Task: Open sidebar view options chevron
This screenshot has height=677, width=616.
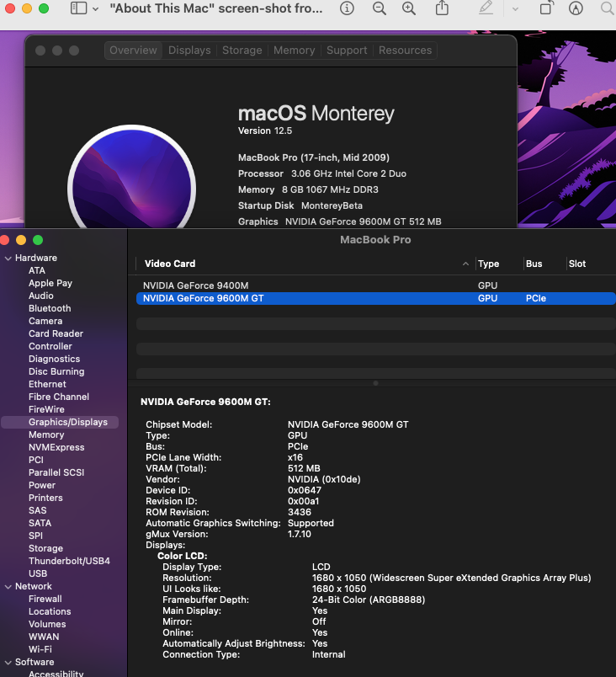Action: 95,8
